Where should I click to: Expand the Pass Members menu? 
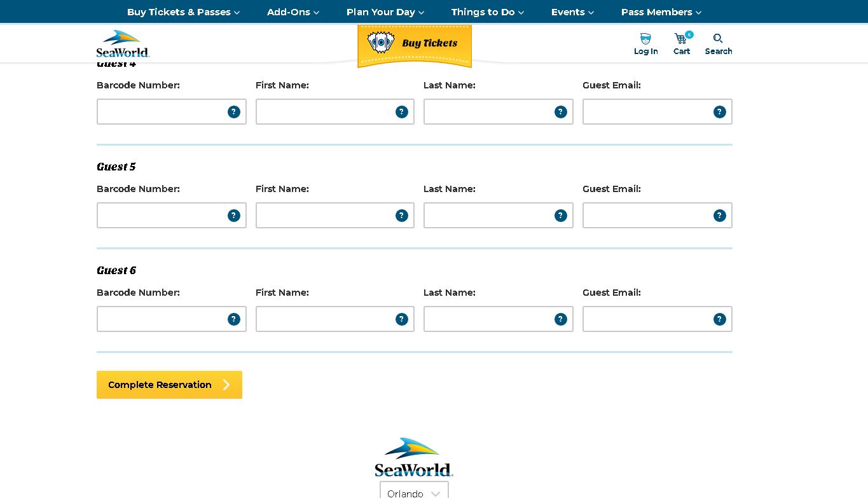coord(661,12)
